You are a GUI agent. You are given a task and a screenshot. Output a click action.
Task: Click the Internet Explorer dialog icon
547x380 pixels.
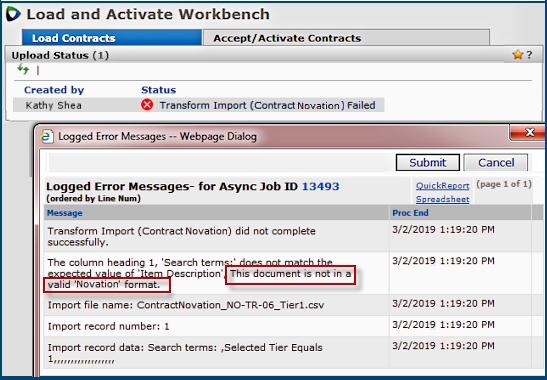pyautogui.click(x=47, y=136)
